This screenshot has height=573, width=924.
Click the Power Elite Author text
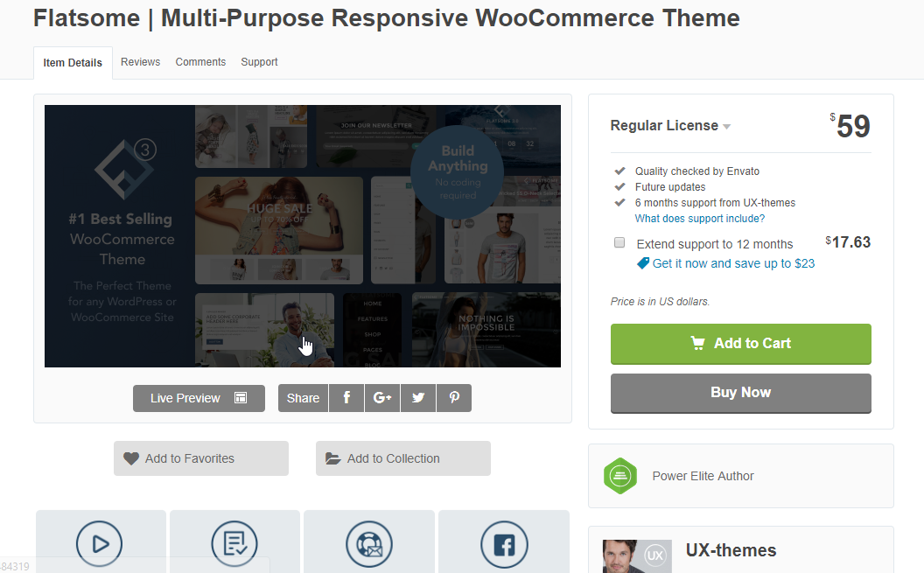703,476
